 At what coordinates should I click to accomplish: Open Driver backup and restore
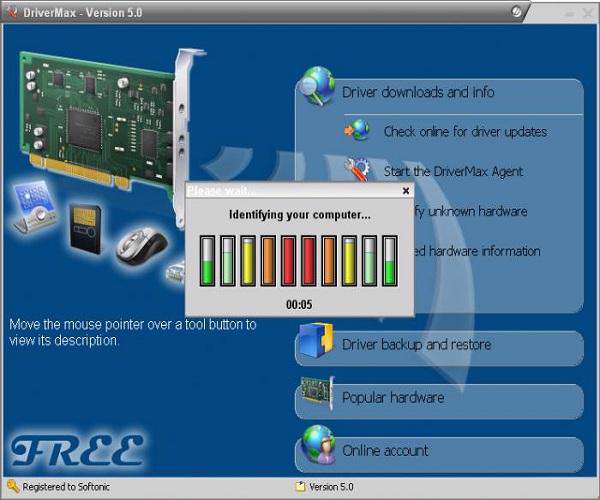coord(439,349)
